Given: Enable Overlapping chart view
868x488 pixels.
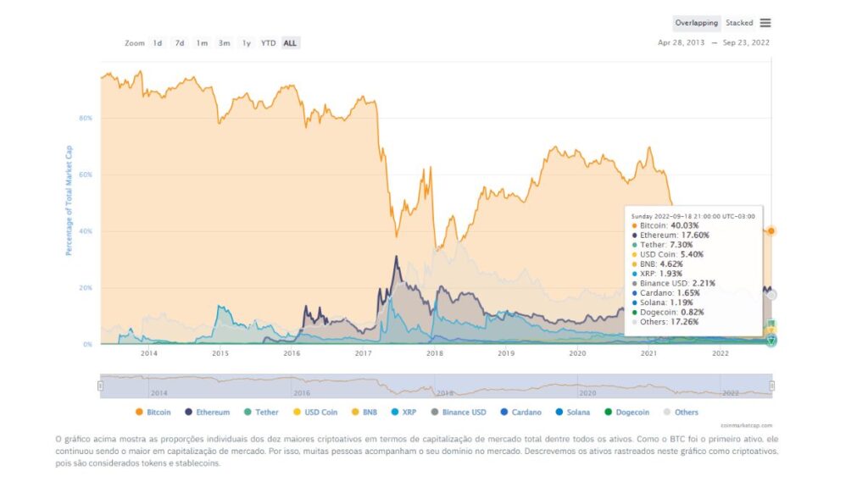Looking at the screenshot, I should [695, 22].
